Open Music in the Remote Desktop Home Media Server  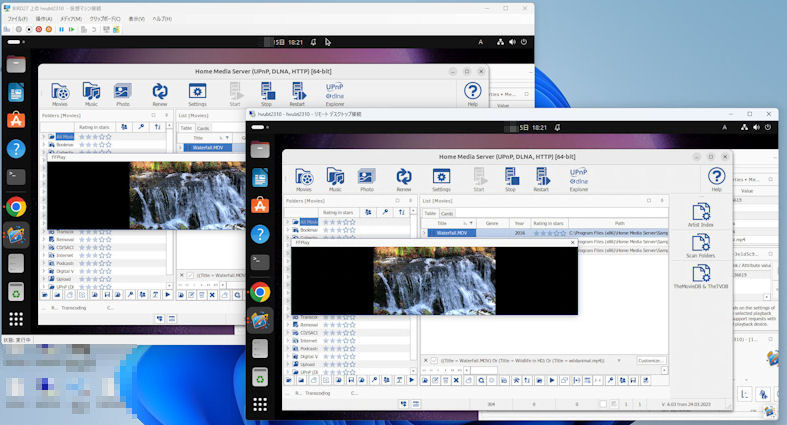point(335,180)
